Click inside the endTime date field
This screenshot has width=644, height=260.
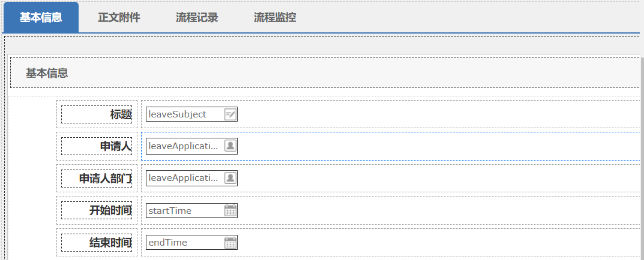184,243
